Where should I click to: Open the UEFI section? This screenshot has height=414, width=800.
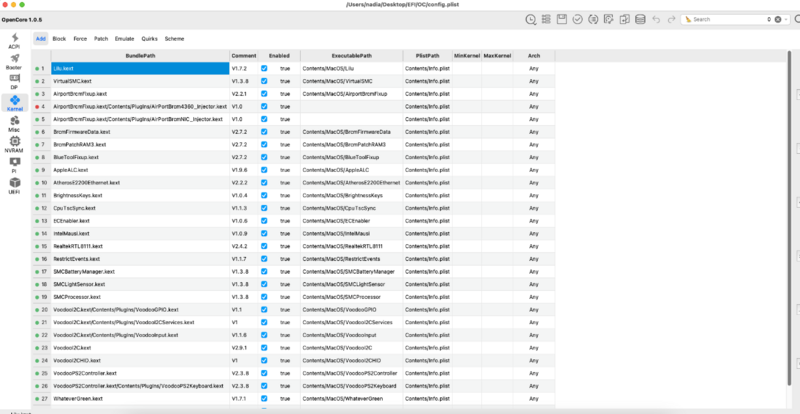point(14,187)
